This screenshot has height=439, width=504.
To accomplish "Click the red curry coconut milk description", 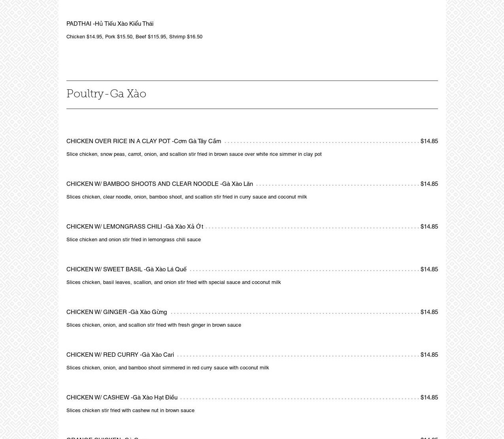I will tap(168, 368).
